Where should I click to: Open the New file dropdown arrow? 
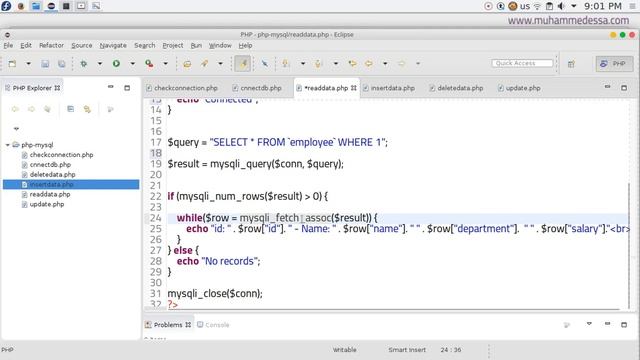pos(28,64)
